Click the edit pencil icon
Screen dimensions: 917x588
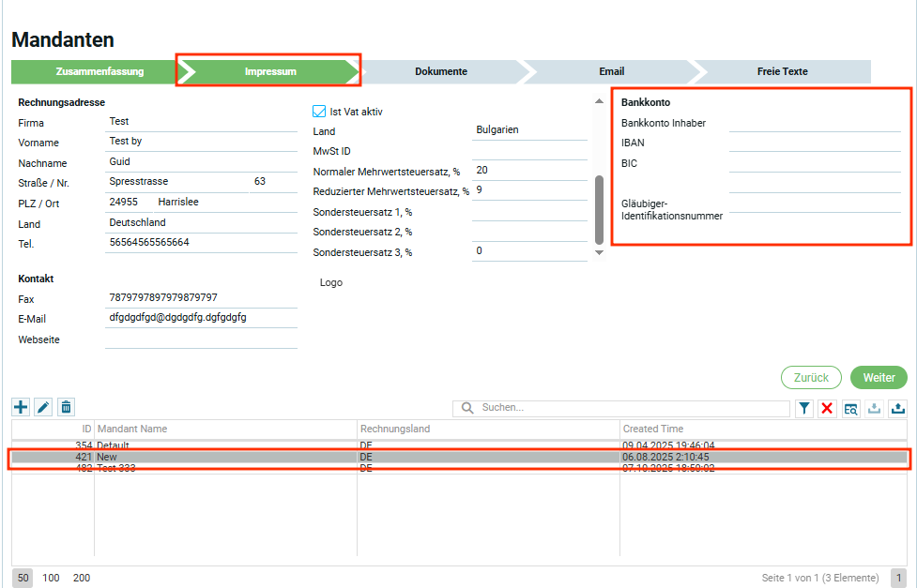[x=43, y=407]
